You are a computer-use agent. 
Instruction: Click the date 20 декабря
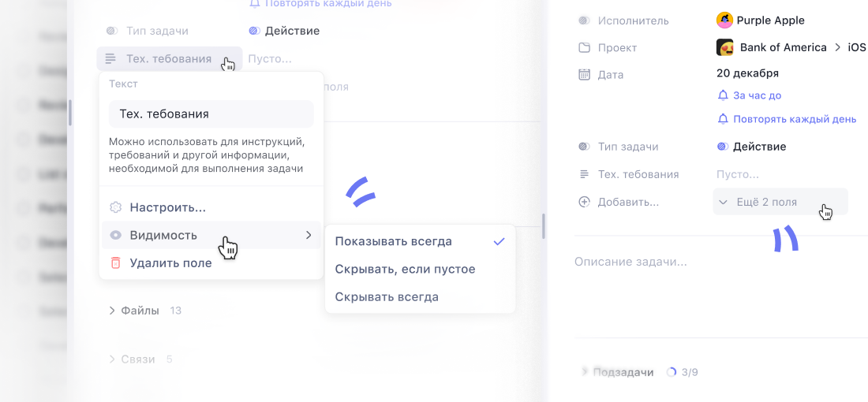pyautogui.click(x=747, y=73)
